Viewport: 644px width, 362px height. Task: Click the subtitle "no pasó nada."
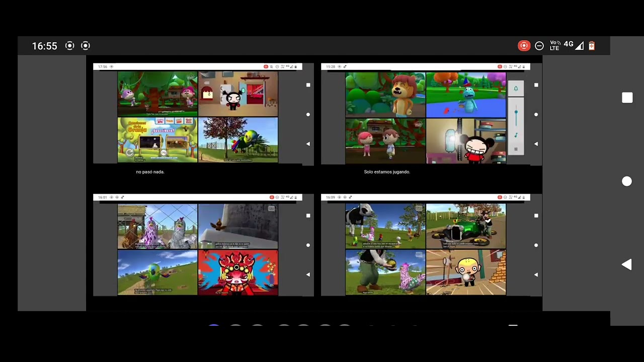pyautogui.click(x=150, y=172)
